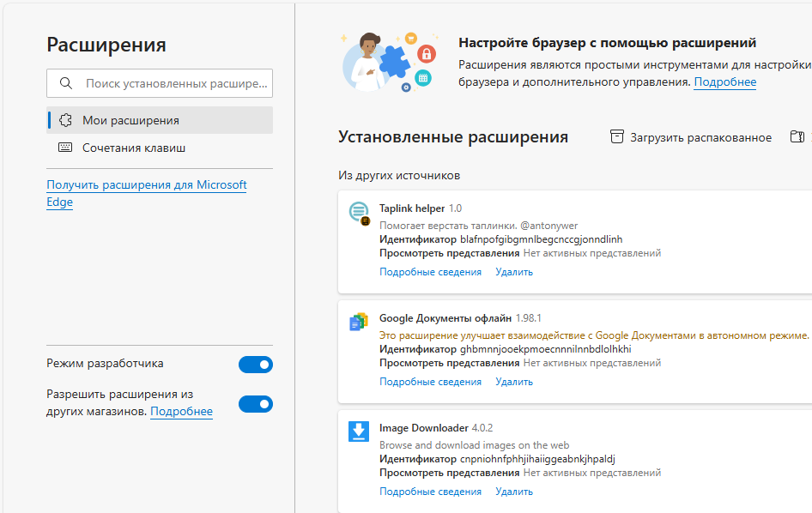Screen dimensions: 812x513
Task: Click Taplink description Помогает верстать таплинки
Action: tap(478, 226)
